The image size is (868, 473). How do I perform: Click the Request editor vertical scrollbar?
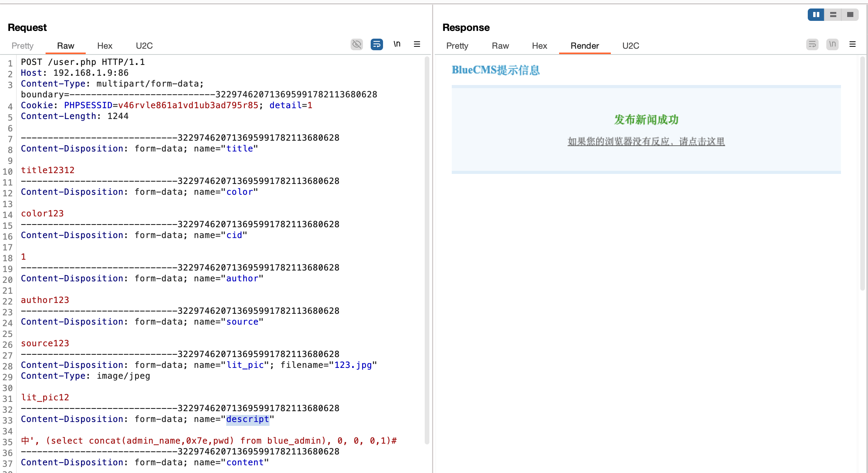pos(427,250)
